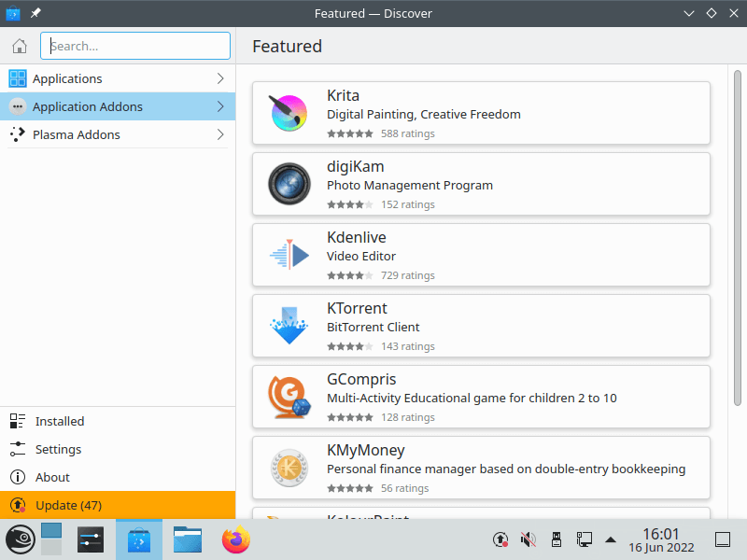The height and width of the screenshot is (560, 747).
Task: Click the Applications category grid icon
Action: (x=18, y=78)
